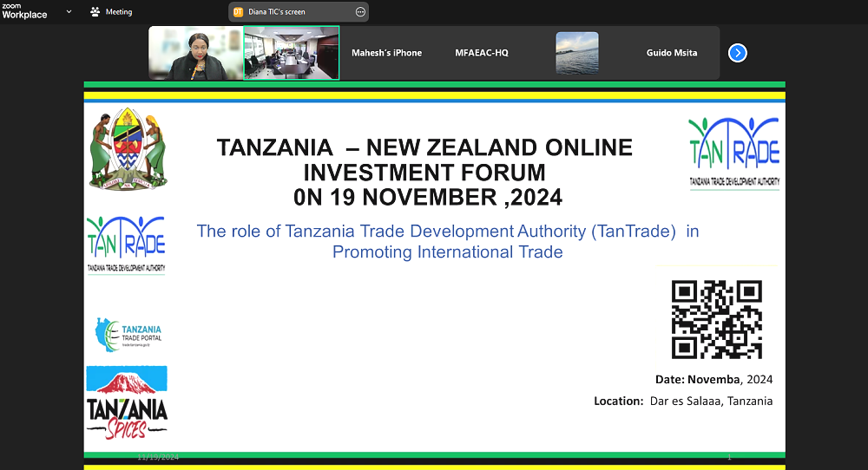868x470 pixels.
Task: Click the Guido Msita participant tile
Action: pos(672,53)
